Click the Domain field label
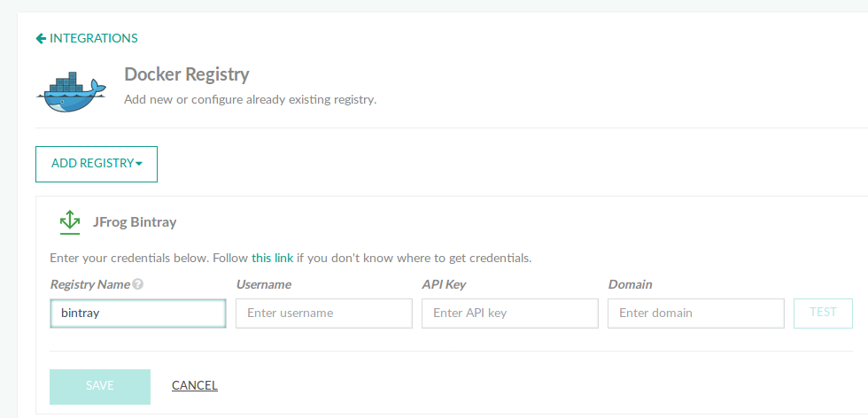 tap(630, 284)
